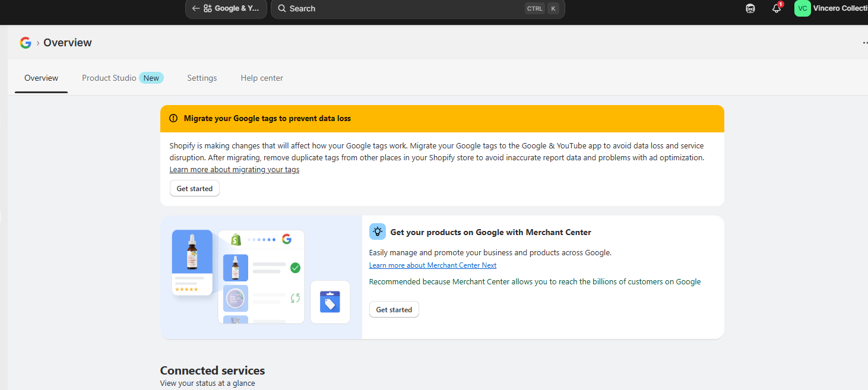Click Get started in the Migrate Google tags banner
Screen dimensions: 868x390
195,189
